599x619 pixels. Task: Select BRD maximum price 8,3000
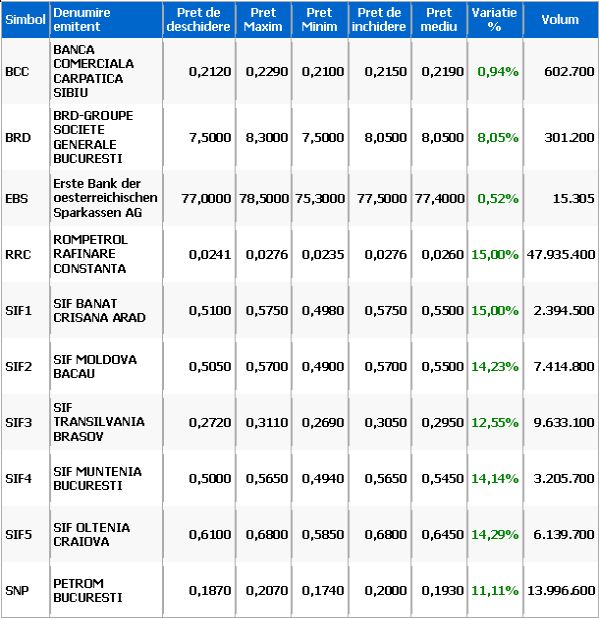click(x=267, y=138)
